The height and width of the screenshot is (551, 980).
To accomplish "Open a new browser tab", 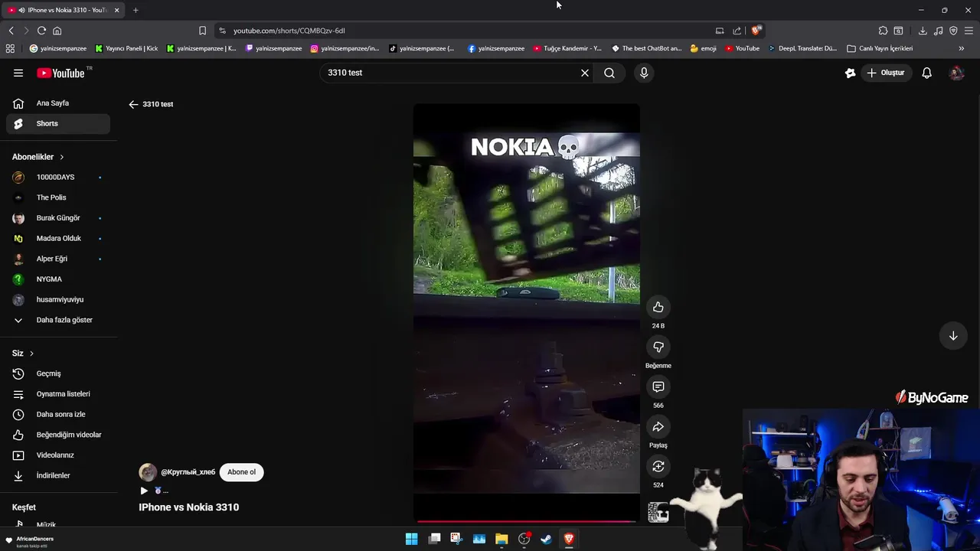I will pos(136,10).
